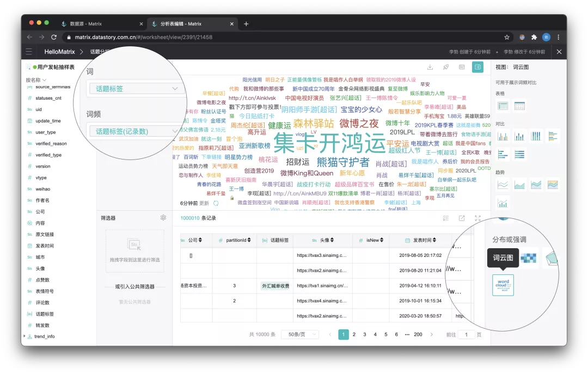Viewport: 588px width, 374px height.
Task: Sort the table by 头像 column
Action: [332, 240]
